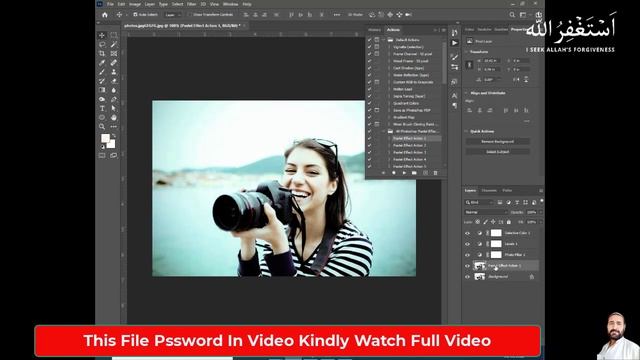Select the Horizontal Type tool

click(x=102, y=108)
